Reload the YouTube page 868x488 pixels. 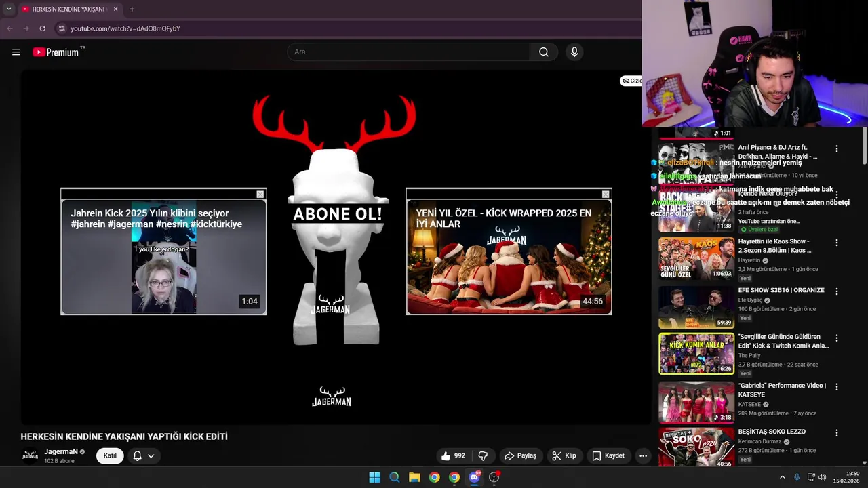(42, 28)
